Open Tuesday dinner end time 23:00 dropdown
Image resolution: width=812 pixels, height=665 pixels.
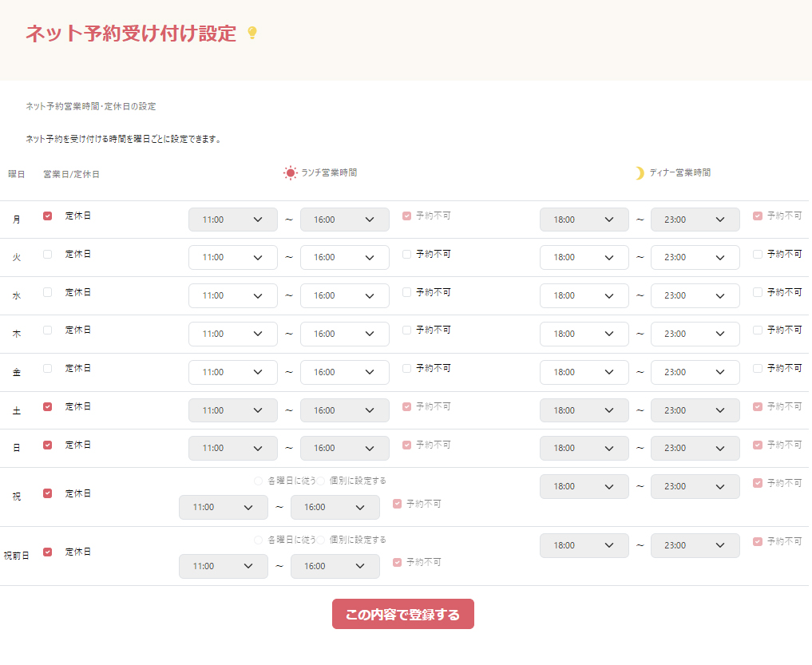coord(695,257)
